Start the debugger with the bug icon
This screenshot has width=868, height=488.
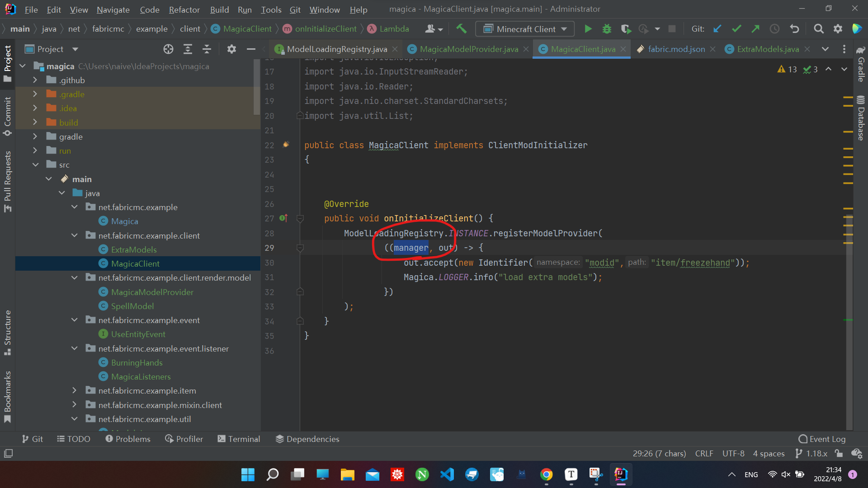(607, 28)
